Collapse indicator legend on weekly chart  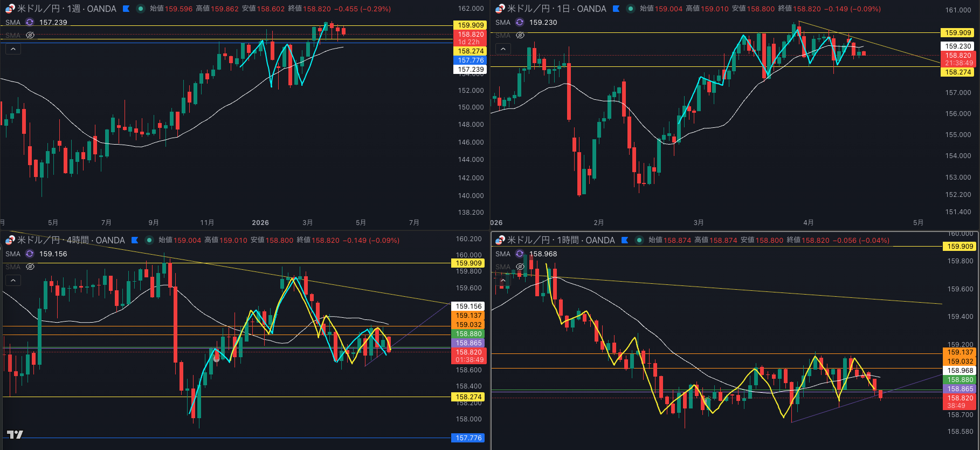(x=13, y=49)
